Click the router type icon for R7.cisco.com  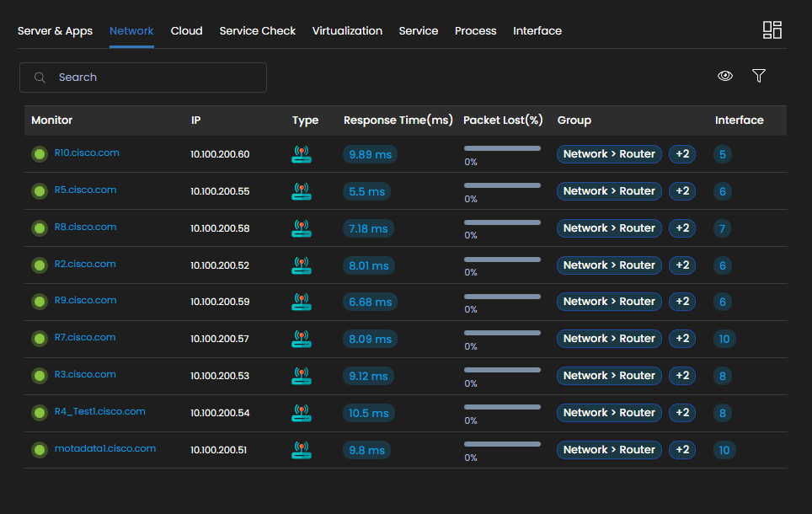pyautogui.click(x=301, y=339)
